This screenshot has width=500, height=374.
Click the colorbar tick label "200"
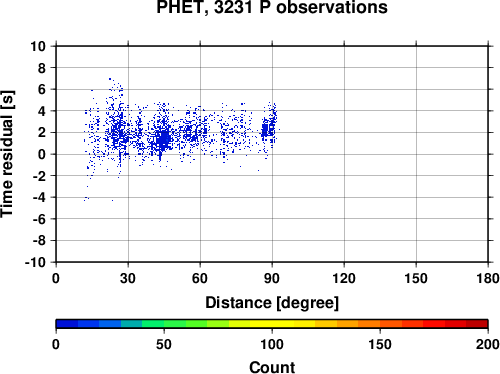(x=488, y=344)
